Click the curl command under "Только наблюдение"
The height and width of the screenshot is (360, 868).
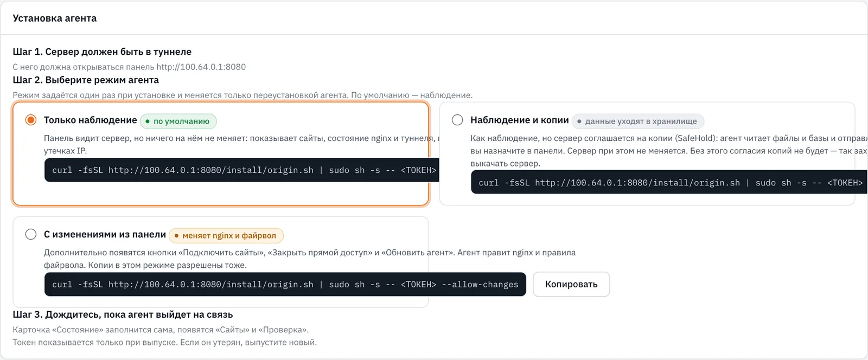coord(242,170)
